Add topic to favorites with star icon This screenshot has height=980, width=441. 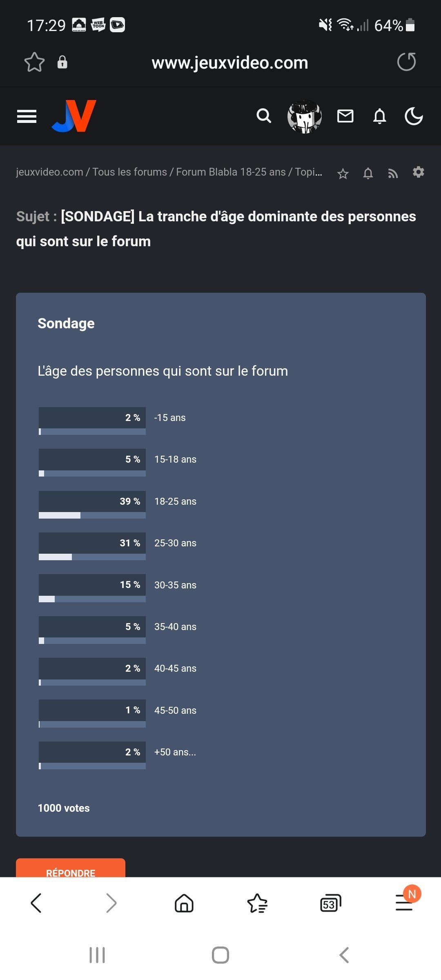[x=343, y=174]
